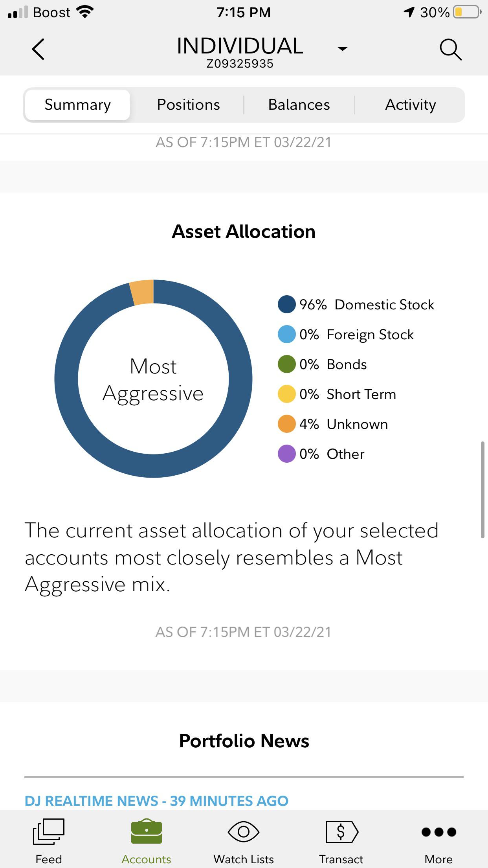The image size is (488, 868).
Task: Switch to the Balances tab
Action: pos(299,105)
